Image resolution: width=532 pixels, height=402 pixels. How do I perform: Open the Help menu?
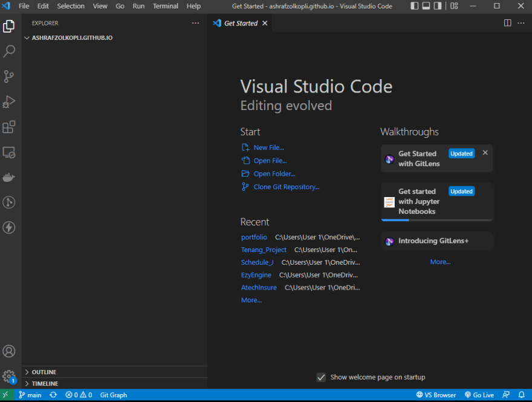pyautogui.click(x=193, y=6)
